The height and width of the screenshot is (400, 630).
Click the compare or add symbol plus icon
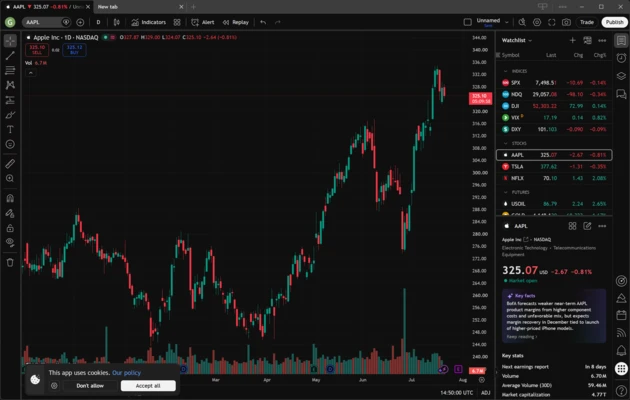[80, 22]
